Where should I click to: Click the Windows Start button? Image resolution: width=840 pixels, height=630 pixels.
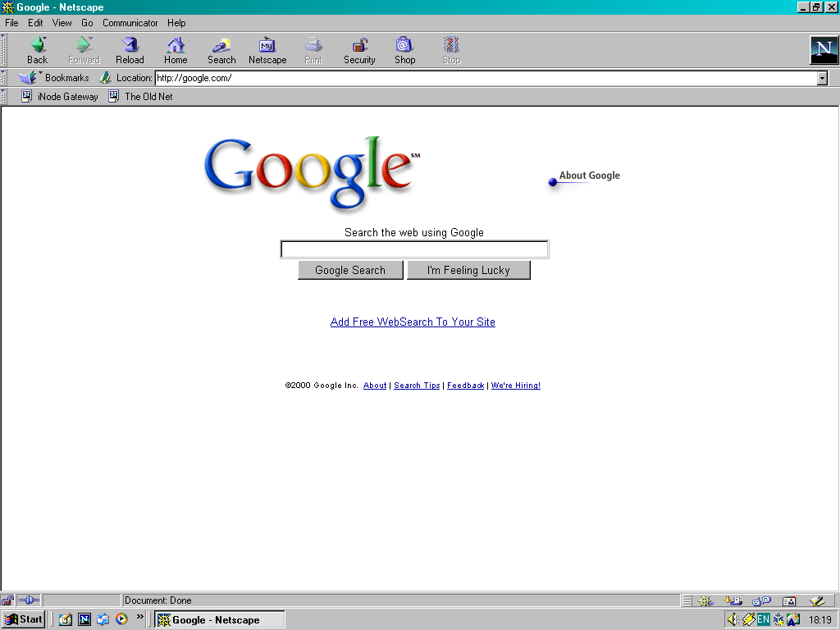click(x=23, y=619)
